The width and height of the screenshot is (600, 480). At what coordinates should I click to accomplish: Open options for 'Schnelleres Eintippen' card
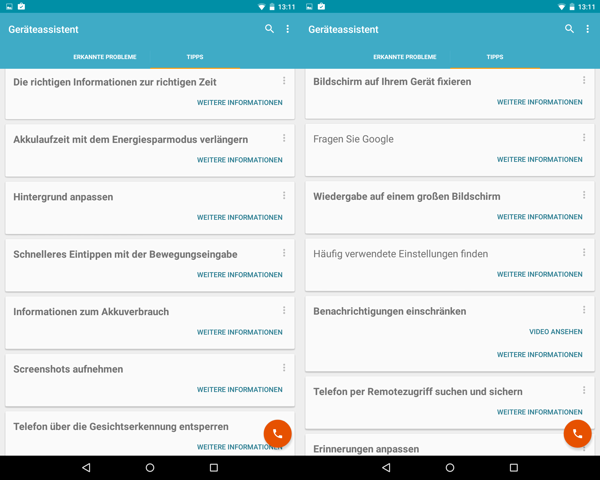coord(284,253)
